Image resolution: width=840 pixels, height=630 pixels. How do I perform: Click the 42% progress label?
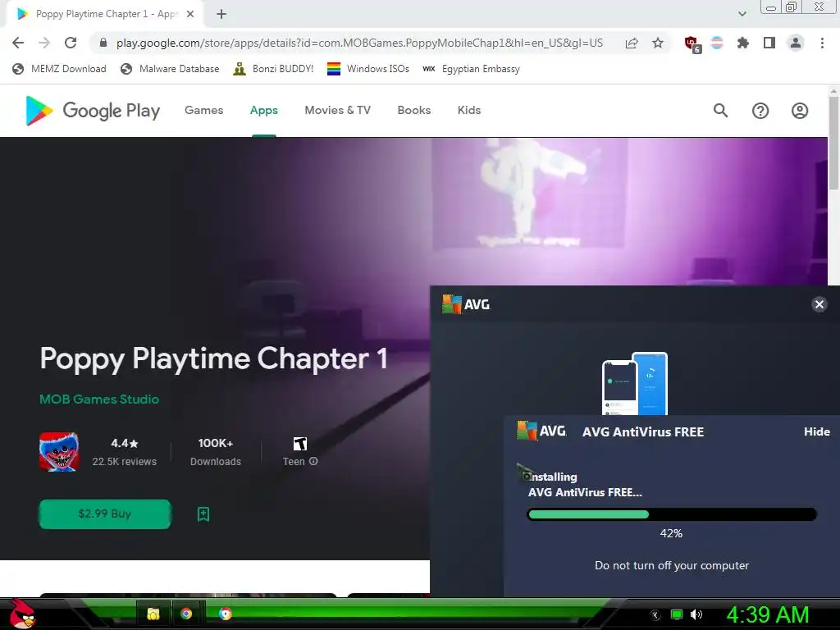point(671,533)
